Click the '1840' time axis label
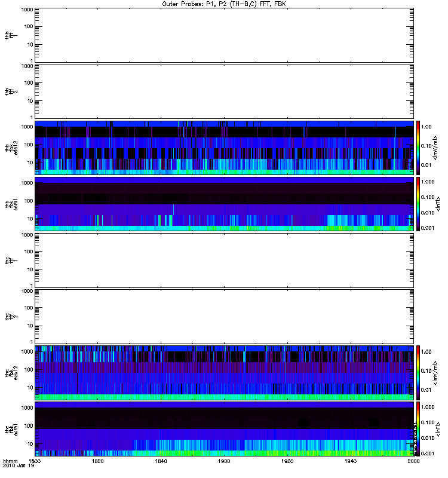This screenshot has width=448, height=478. pos(161,461)
